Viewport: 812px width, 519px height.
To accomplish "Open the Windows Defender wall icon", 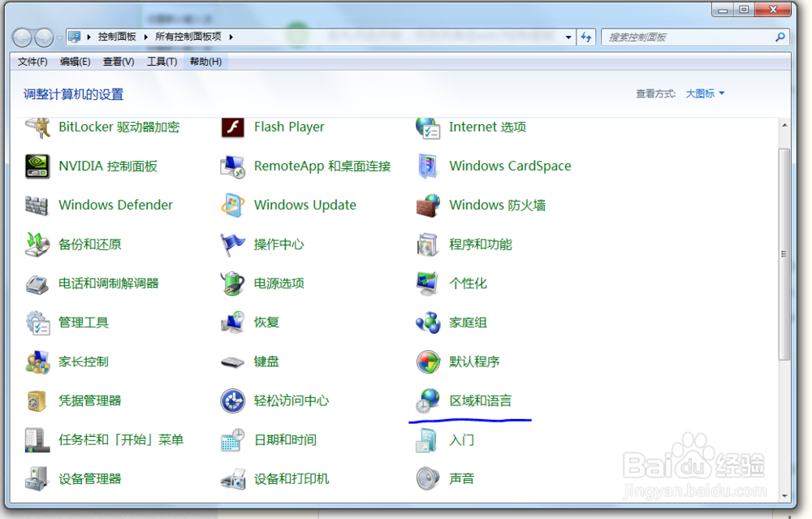I will (37, 205).
